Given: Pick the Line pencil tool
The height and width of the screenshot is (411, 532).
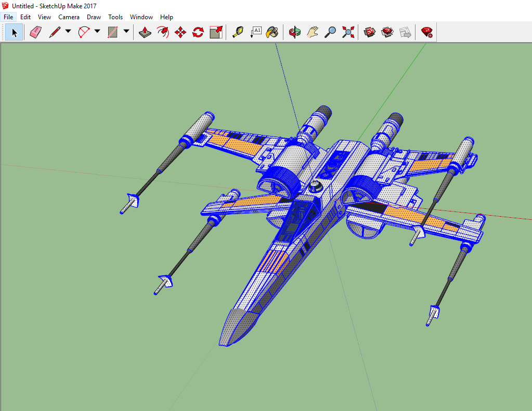Looking at the screenshot, I should click(x=55, y=32).
